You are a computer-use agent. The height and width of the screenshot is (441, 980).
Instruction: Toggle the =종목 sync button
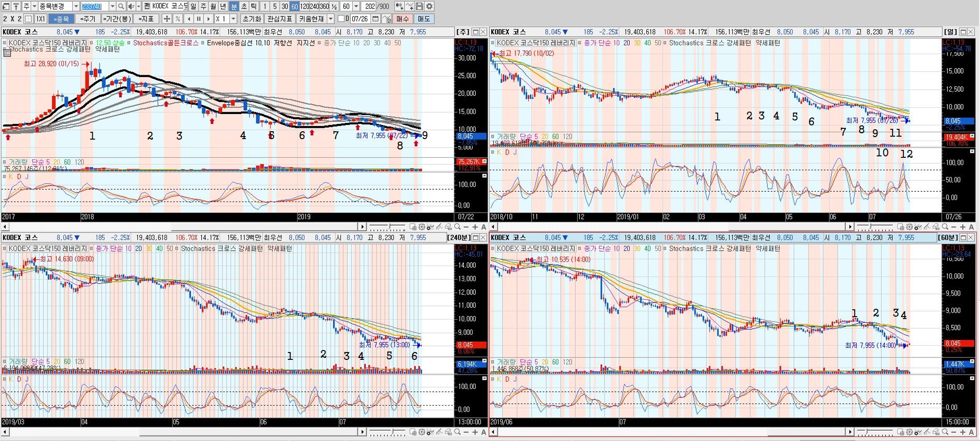61,19
